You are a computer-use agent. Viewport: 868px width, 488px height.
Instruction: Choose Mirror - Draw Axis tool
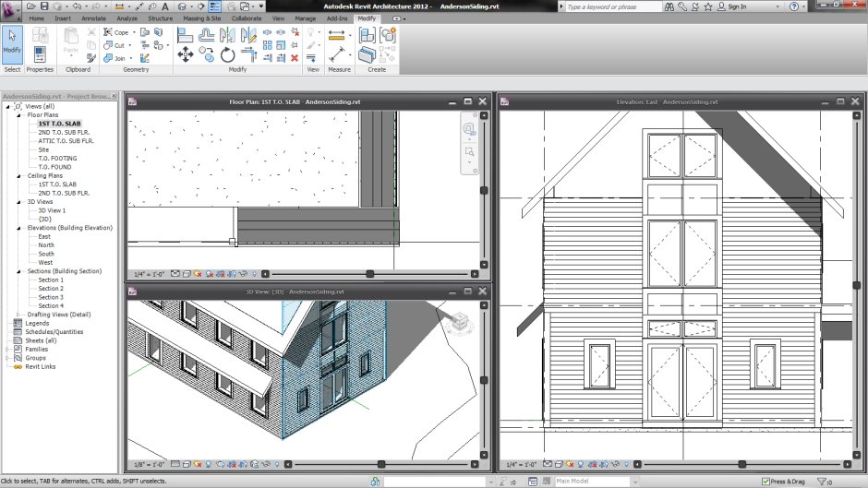pos(248,35)
